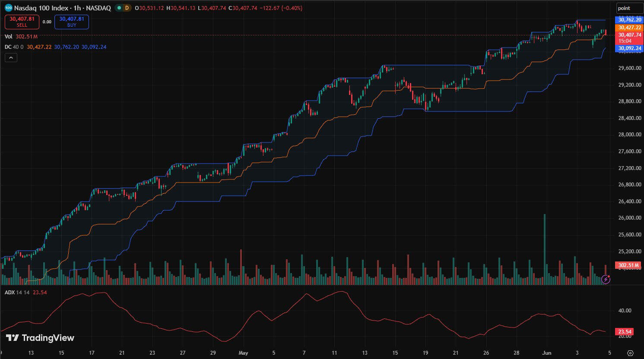The image size is (644, 359).
Task: Click the TradingView logo
Action: point(40,338)
